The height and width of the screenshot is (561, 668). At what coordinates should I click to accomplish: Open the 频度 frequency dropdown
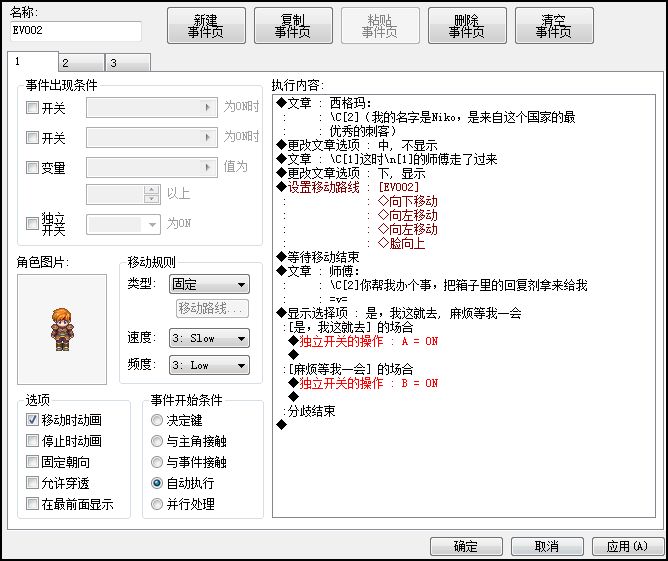click(x=209, y=365)
